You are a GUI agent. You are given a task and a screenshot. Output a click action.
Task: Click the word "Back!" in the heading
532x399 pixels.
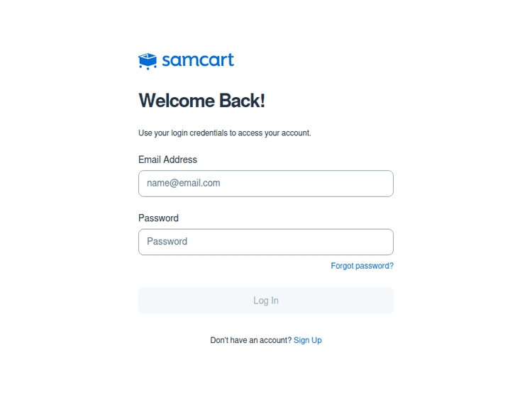pyautogui.click(x=242, y=101)
